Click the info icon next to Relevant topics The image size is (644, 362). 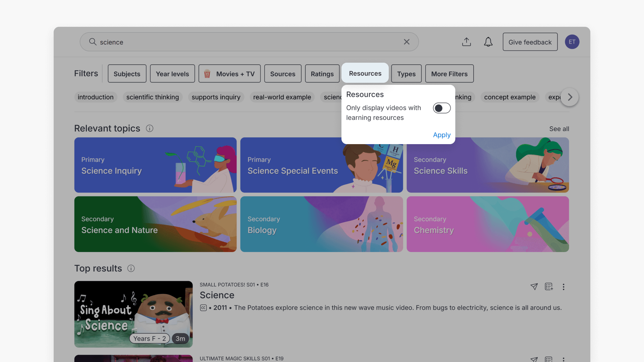[x=149, y=128]
